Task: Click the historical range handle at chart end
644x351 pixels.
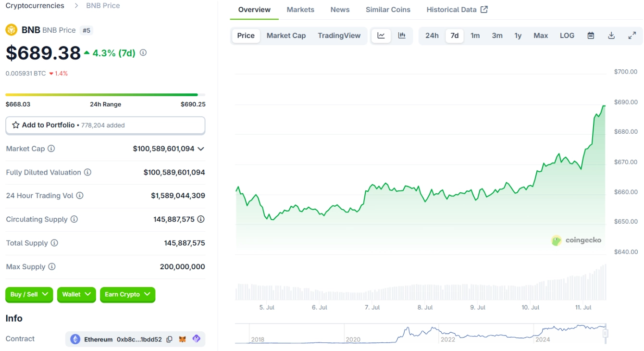Action: tap(606, 333)
